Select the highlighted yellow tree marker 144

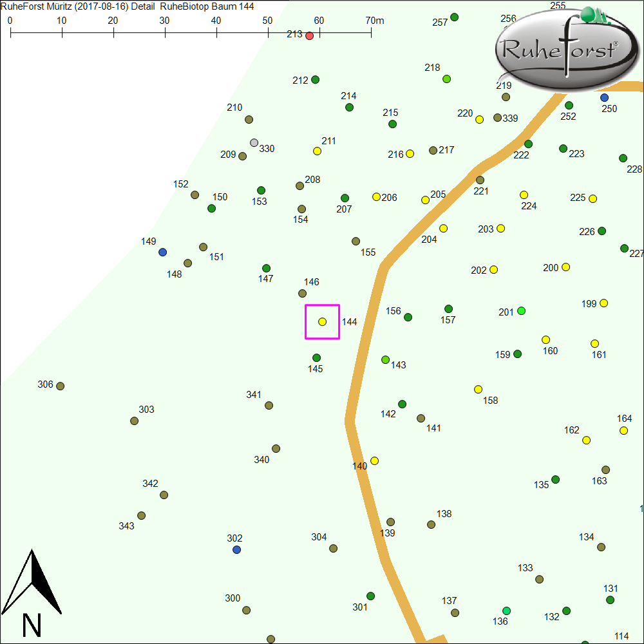tap(323, 321)
